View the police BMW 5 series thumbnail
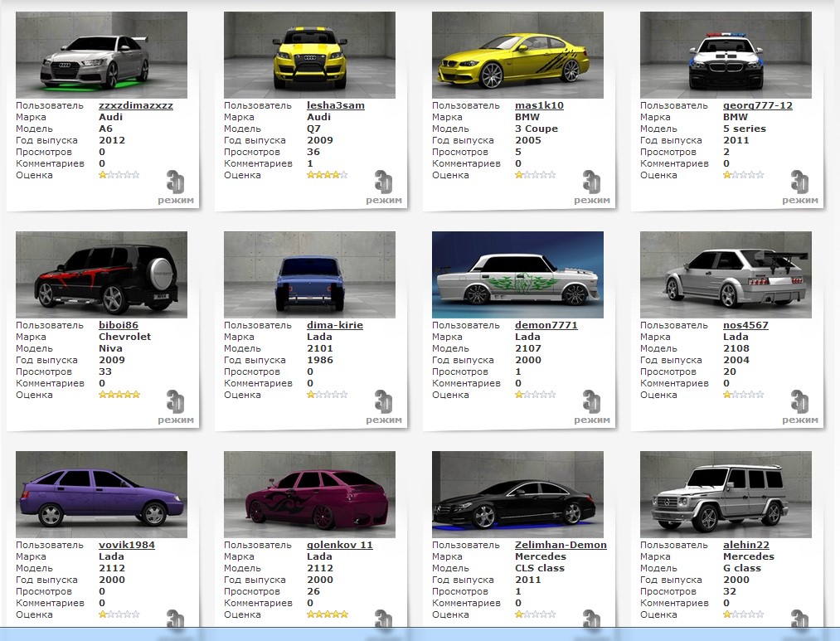840x641 pixels. coord(726,56)
